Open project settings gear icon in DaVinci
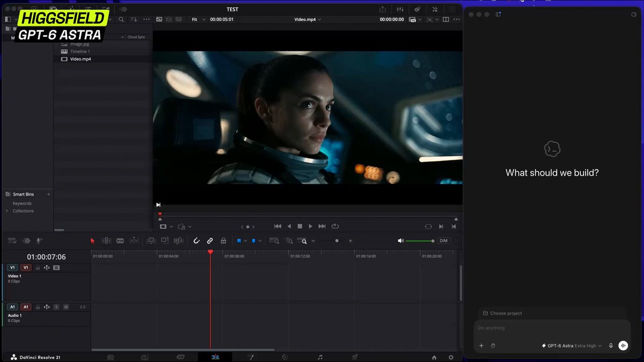 click(451, 357)
